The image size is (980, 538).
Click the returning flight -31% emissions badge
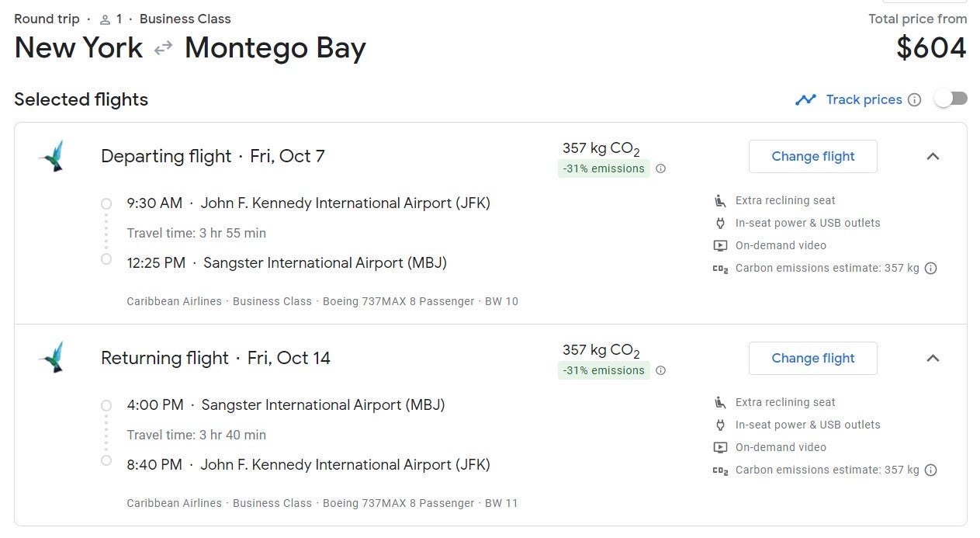tap(604, 370)
